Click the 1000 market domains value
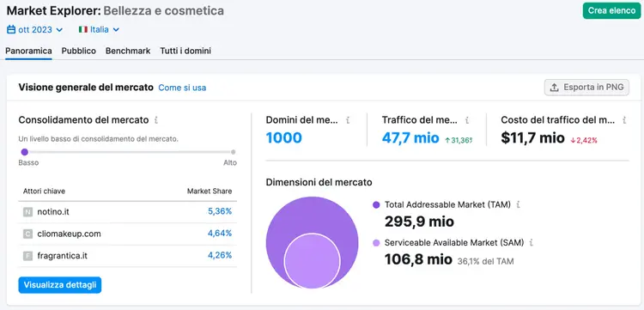 tap(284, 138)
